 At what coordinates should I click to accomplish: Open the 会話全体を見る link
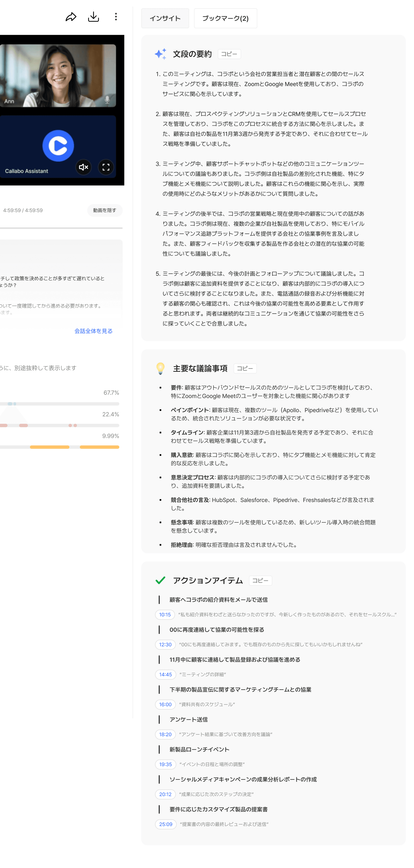click(93, 331)
